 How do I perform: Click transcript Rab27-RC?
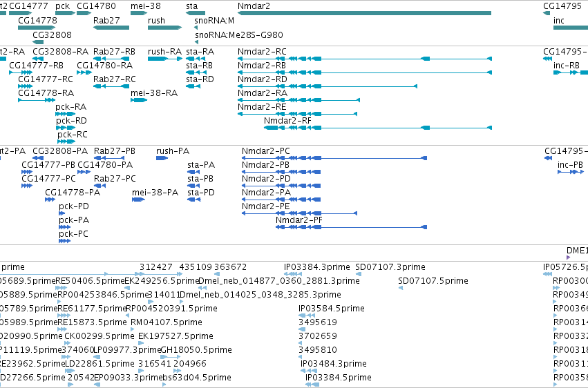(x=115, y=79)
